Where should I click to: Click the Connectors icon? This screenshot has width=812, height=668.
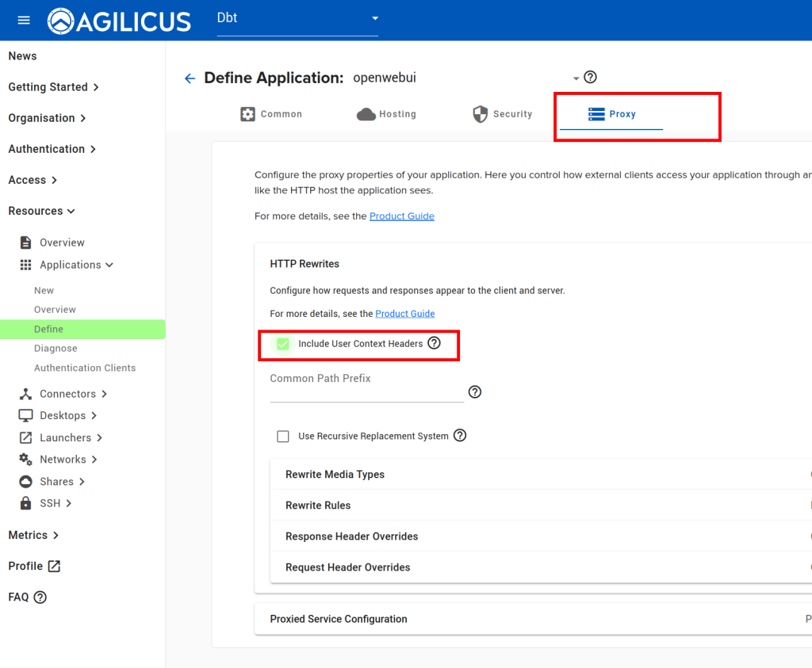click(25, 394)
